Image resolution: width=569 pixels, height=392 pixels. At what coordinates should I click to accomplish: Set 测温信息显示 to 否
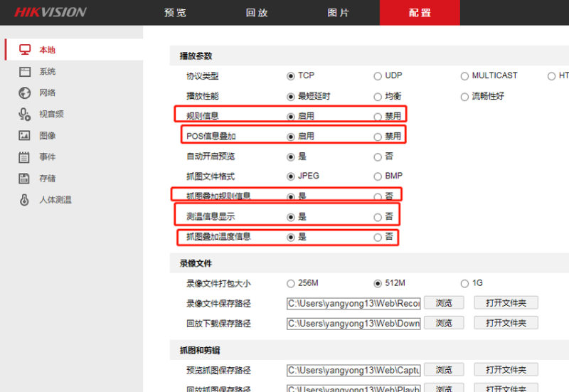[378, 216]
